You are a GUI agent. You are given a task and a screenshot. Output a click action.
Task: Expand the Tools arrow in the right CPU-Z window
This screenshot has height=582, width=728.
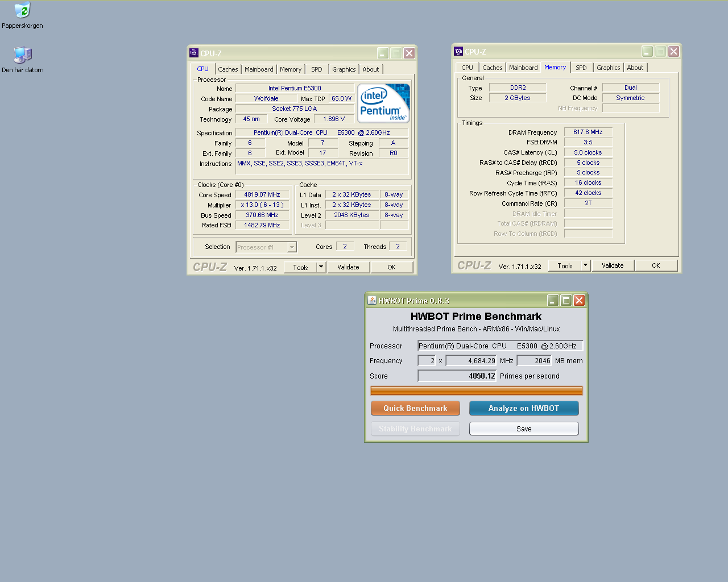point(585,265)
